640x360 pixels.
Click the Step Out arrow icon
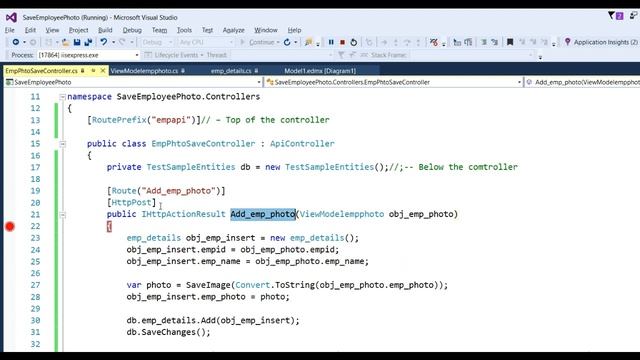418,42
